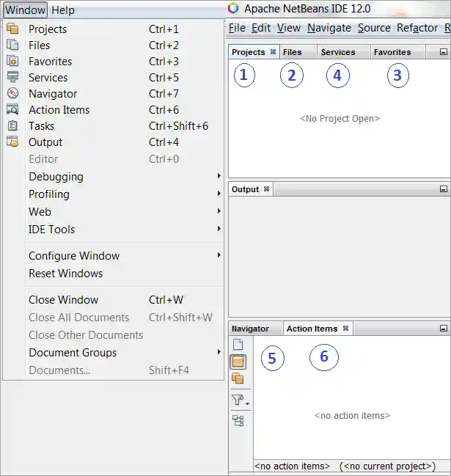Click the Output menu entry icon
The image size is (451, 476).
(x=12, y=142)
